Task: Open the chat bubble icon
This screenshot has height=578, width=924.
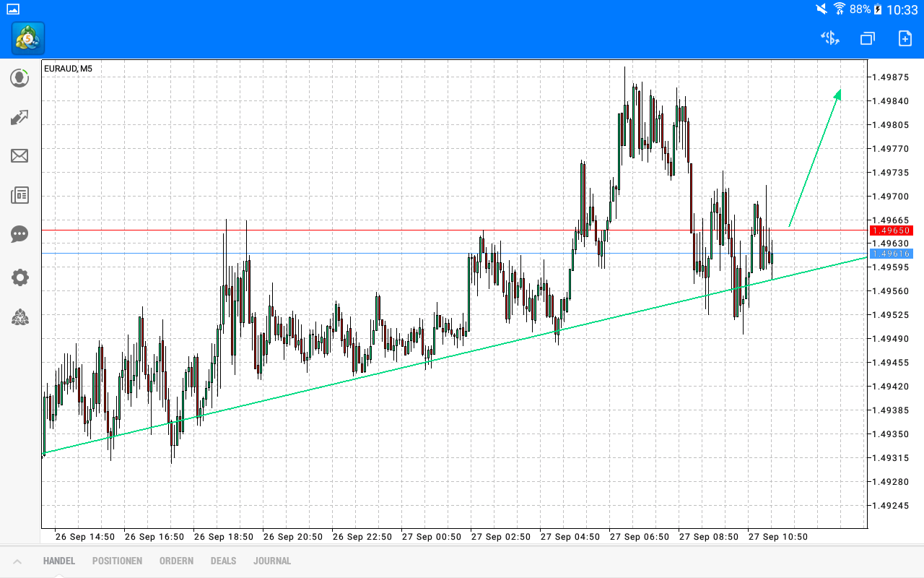Action: pyautogui.click(x=19, y=234)
